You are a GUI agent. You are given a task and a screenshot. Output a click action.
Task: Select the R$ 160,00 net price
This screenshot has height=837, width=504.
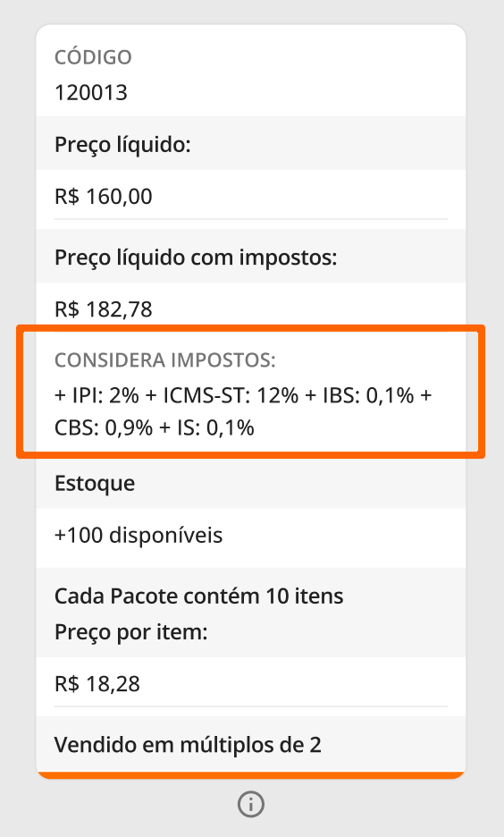coord(104,197)
